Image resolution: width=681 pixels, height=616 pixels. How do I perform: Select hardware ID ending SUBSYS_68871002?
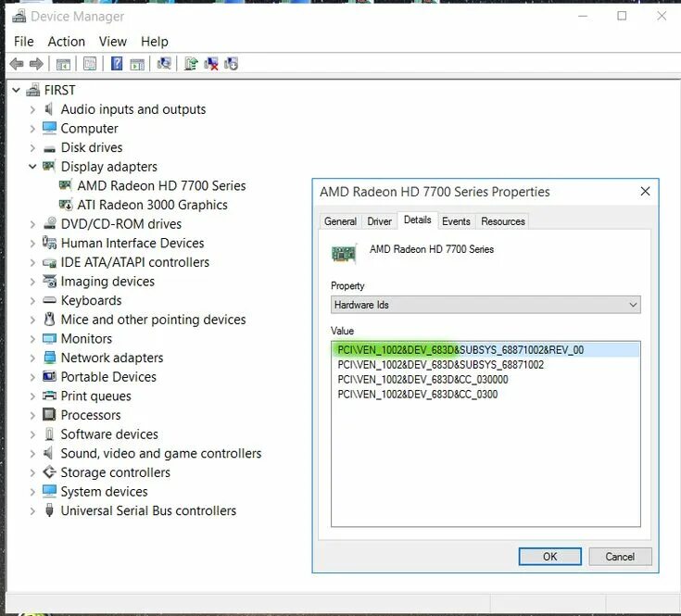[440, 365]
